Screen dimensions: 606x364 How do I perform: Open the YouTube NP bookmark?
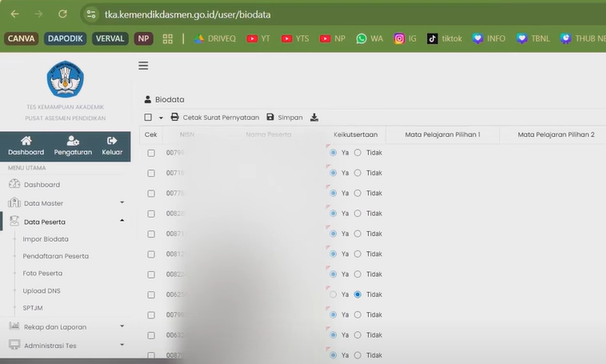coord(332,39)
